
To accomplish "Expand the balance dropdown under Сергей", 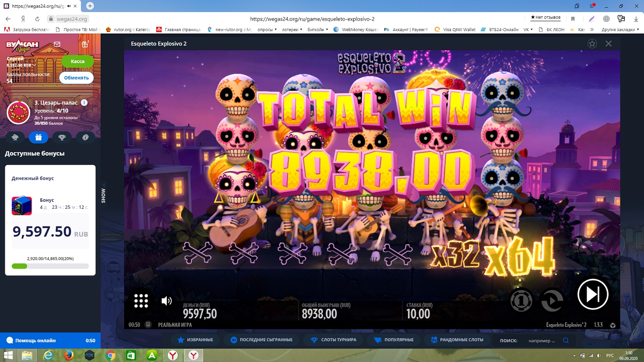I will (x=34, y=65).
